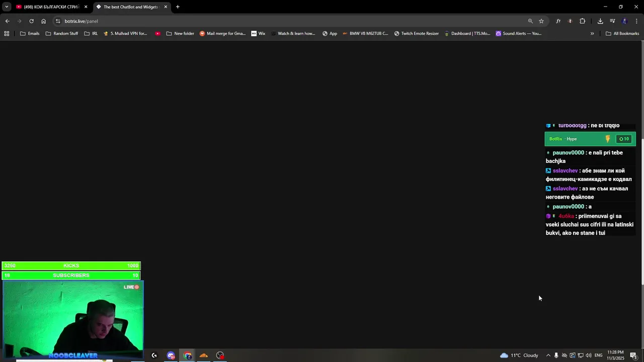
Task: Open the All Bookmarks folder
Action: pyautogui.click(x=622, y=34)
